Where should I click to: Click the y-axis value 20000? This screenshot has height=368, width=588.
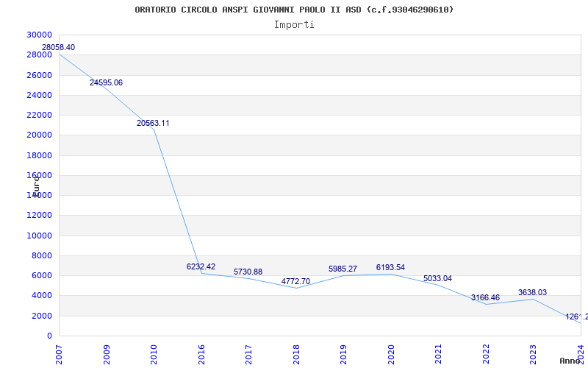[x=40, y=135]
